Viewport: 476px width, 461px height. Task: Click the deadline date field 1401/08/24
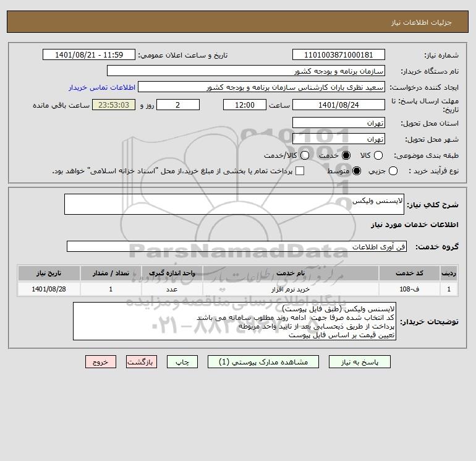339,105
